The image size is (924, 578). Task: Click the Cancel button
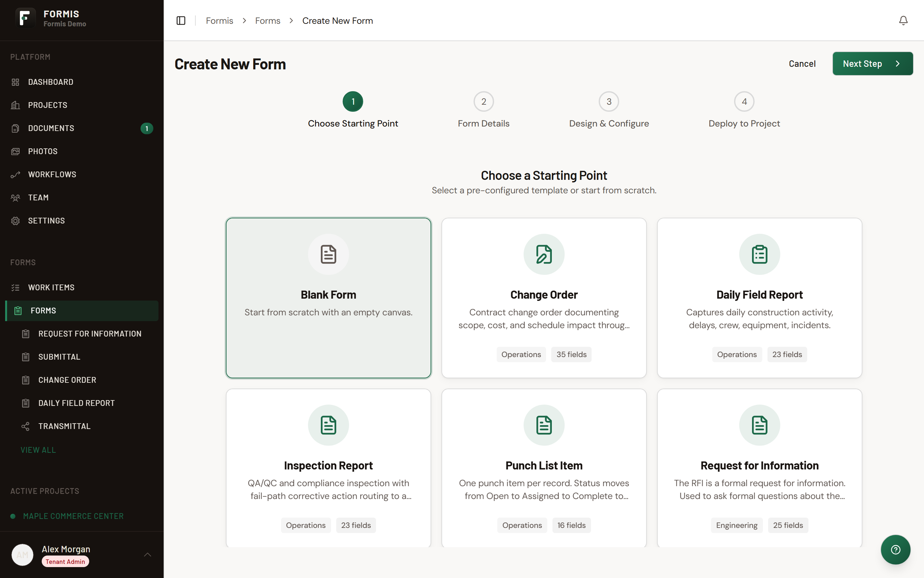(x=802, y=64)
